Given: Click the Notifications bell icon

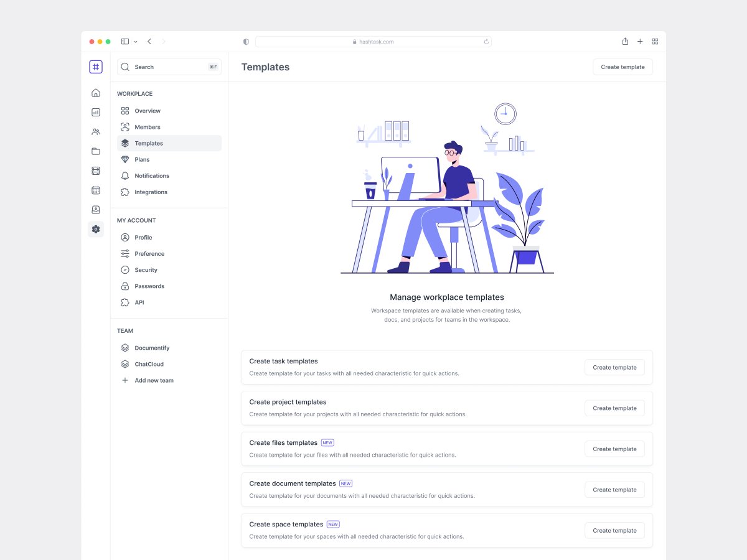Looking at the screenshot, I should click(125, 175).
